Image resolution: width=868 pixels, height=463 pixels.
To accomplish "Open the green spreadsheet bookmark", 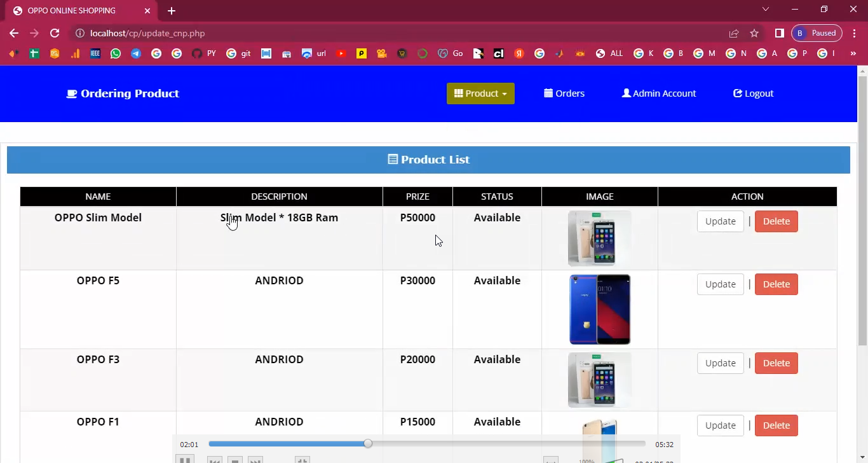I will (34, 54).
